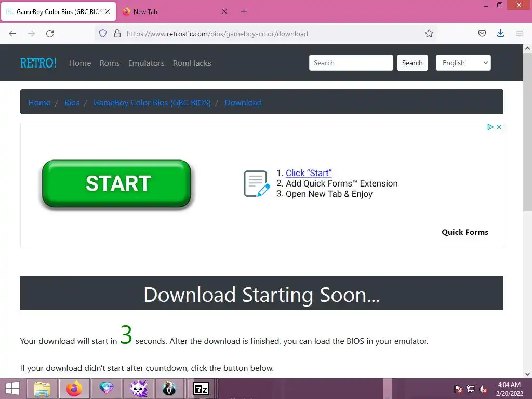The height and width of the screenshot is (399, 532).
Task: Click 'Open New Tab & Enjoy' text
Action: pyautogui.click(x=329, y=194)
